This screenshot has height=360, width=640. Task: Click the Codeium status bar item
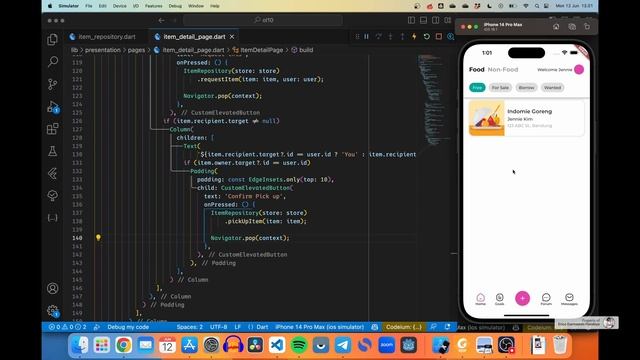(404, 327)
